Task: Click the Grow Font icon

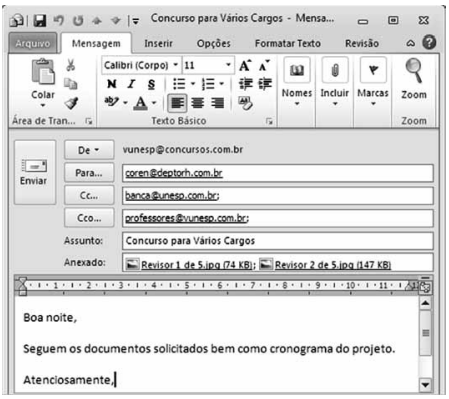Action: [245, 65]
